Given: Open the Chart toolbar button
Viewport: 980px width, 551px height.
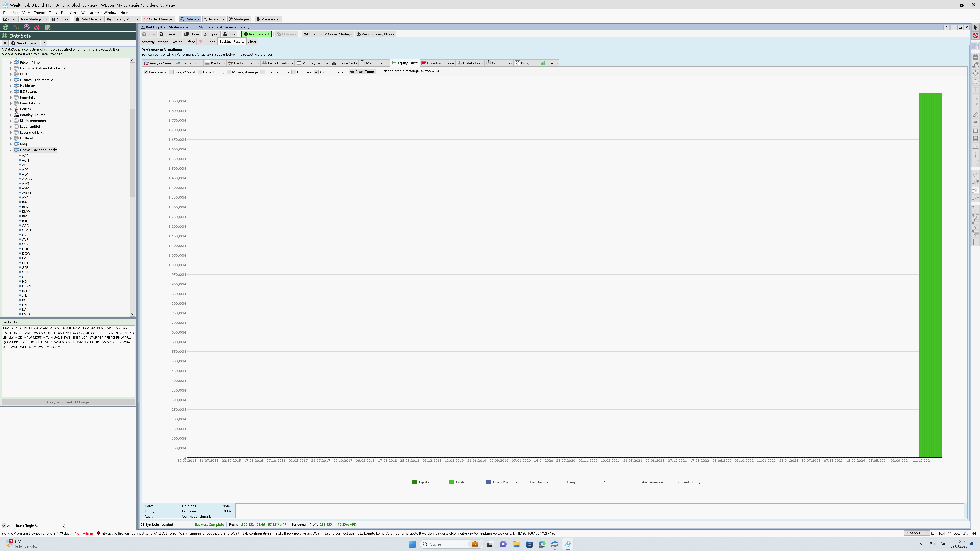Looking at the screenshot, I should (x=10, y=19).
